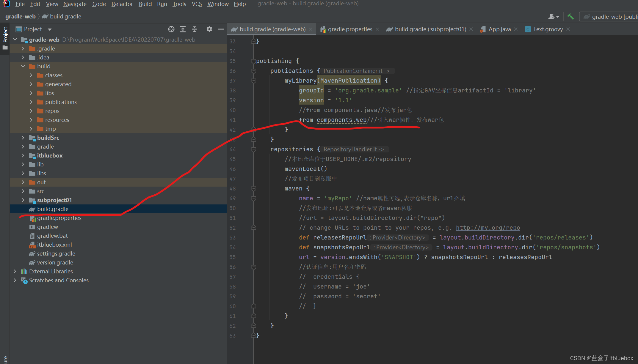Open the http://my.org/repo link in code
The width and height of the screenshot is (638, 364).
pyautogui.click(x=488, y=228)
